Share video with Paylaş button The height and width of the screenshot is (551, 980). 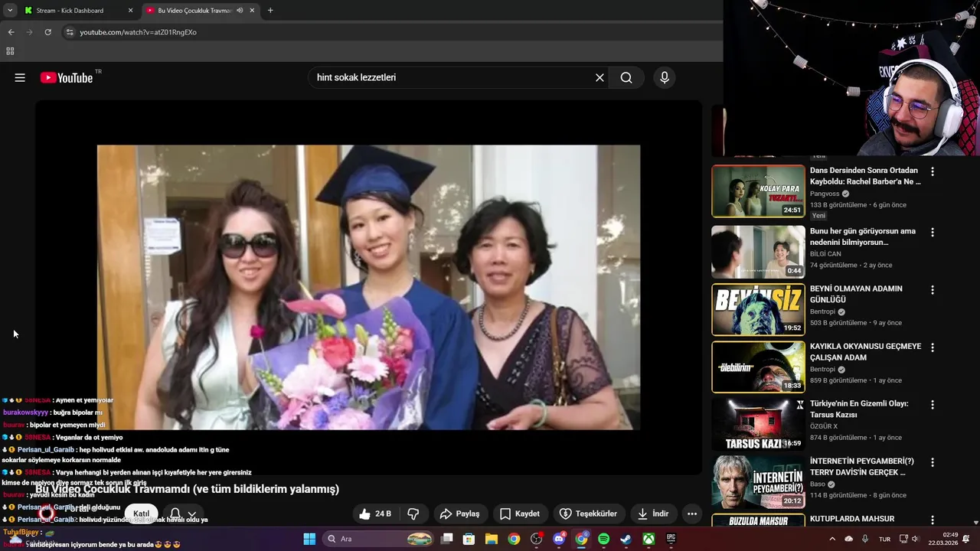460,514
